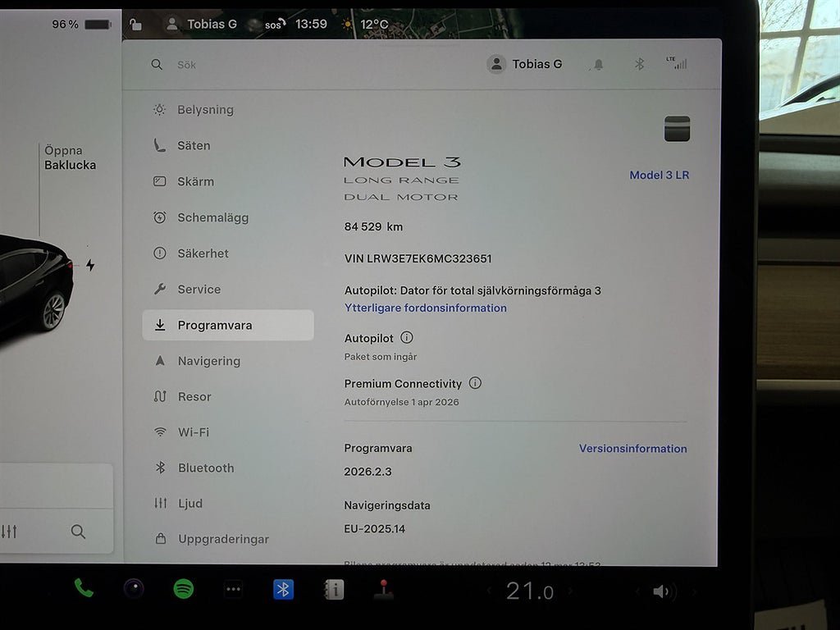840x630 pixels.
Task: Select Navigering in settings sidebar
Action: coord(208,361)
